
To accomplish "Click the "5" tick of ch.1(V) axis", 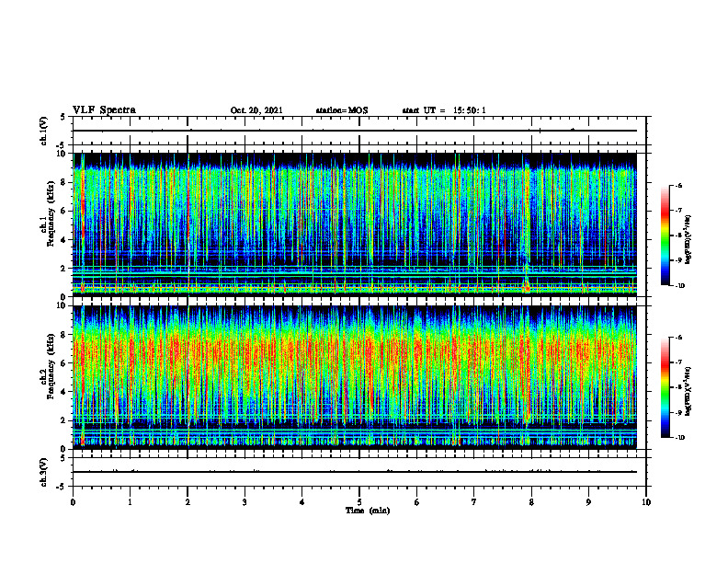I will pos(63,117).
